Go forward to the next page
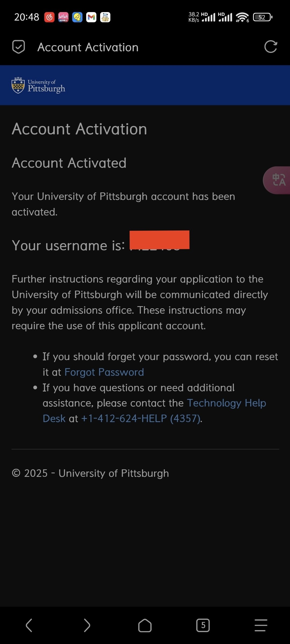 [87, 625]
